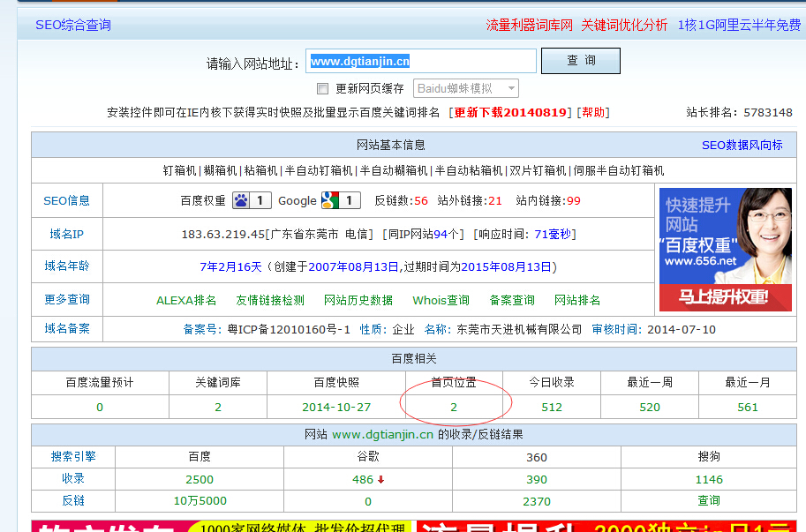Click the 最近一周 value 520
Screen dimensions: 806x532
(x=650, y=408)
